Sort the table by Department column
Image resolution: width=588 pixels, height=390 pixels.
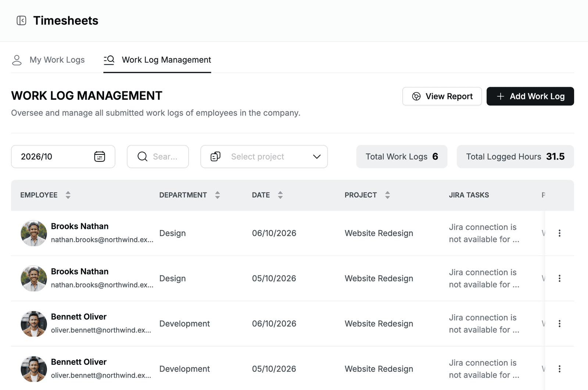pos(218,195)
